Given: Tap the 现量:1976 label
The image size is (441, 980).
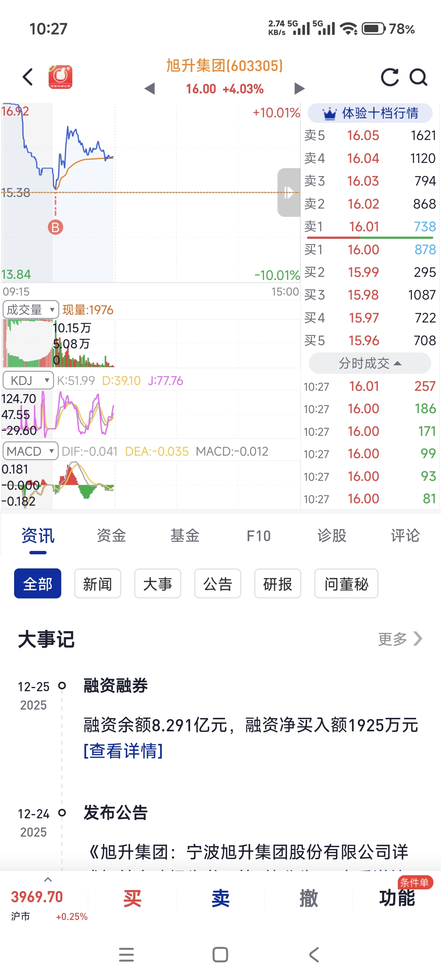Looking at the screenshot, I should (88, 310).
